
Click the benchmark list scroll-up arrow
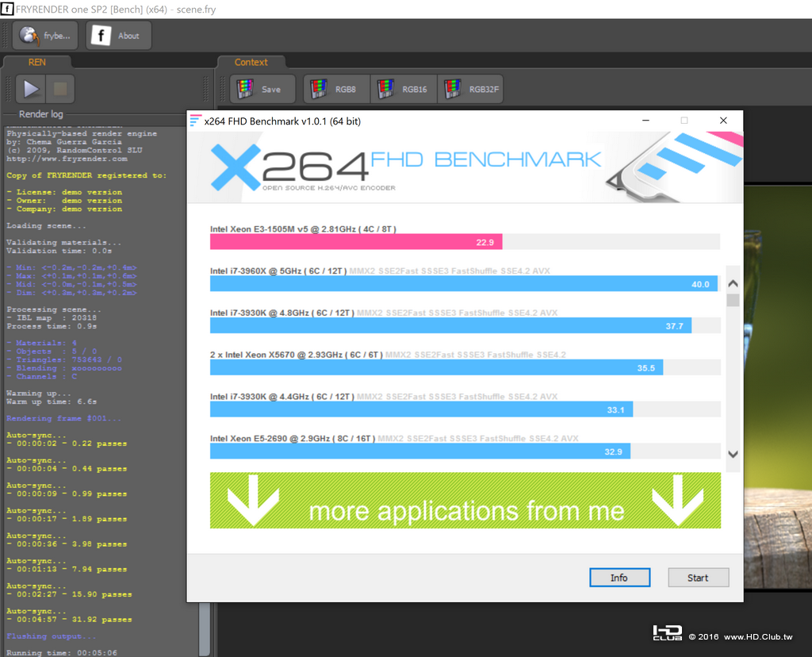click(x=733, y=283)
